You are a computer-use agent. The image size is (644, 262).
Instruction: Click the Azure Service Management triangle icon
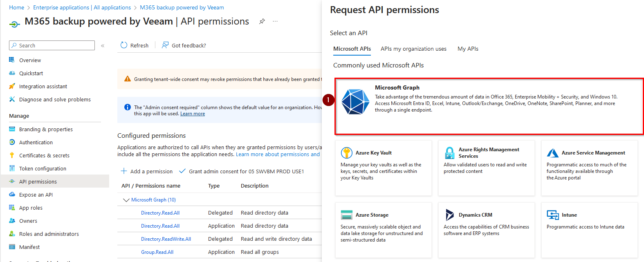pos(553,153)
